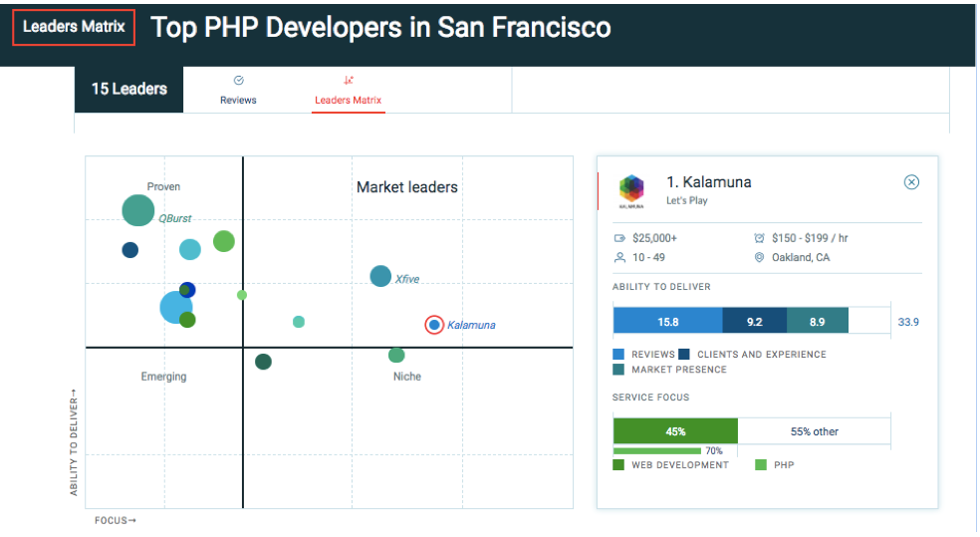The image size is (980, 537).
Task: Click the $150 - $199 / hr rate
Action: (810, 238)
